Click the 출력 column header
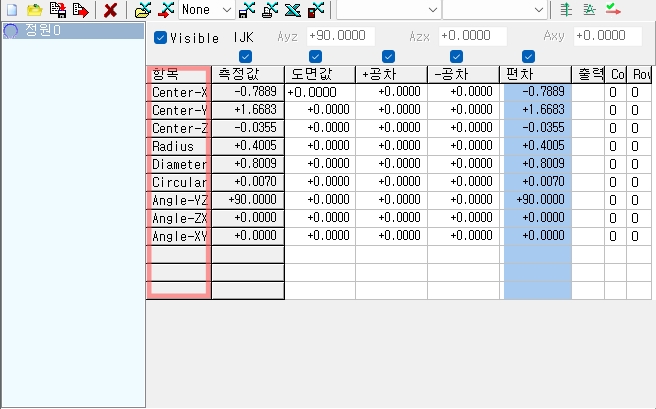The width and height of the screenshot is (656, 409). [588, 74]
